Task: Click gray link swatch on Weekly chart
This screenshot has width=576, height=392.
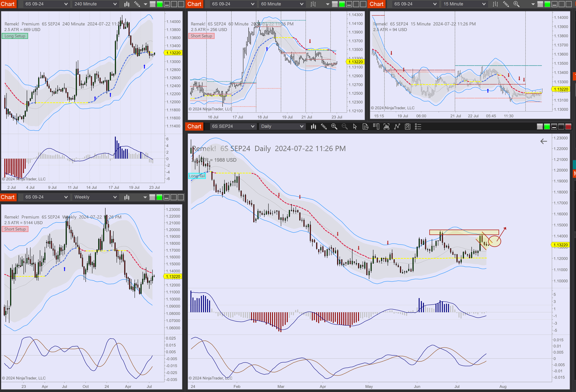Action: coord(153,197)
